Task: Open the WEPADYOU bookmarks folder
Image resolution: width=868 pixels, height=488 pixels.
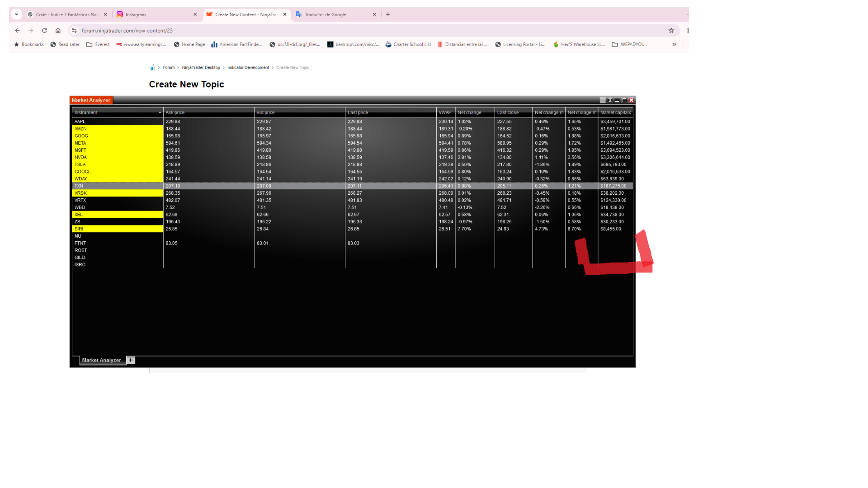Action: point(628,44)
